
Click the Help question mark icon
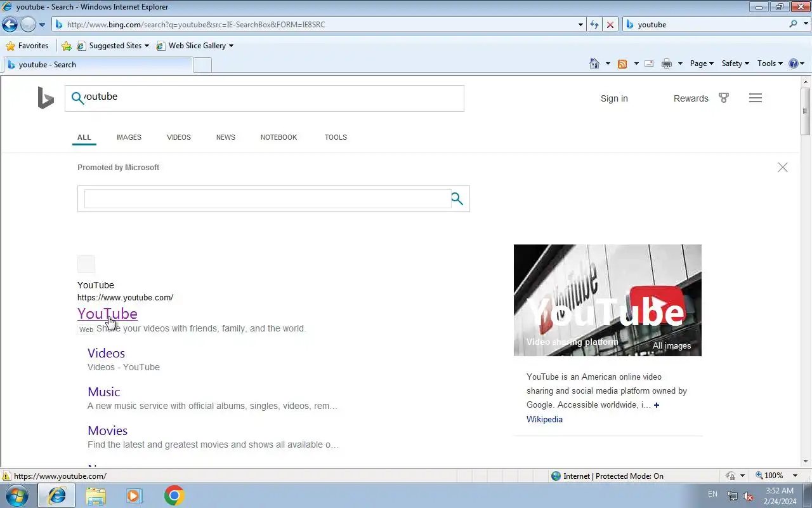[x=793, y=63]
